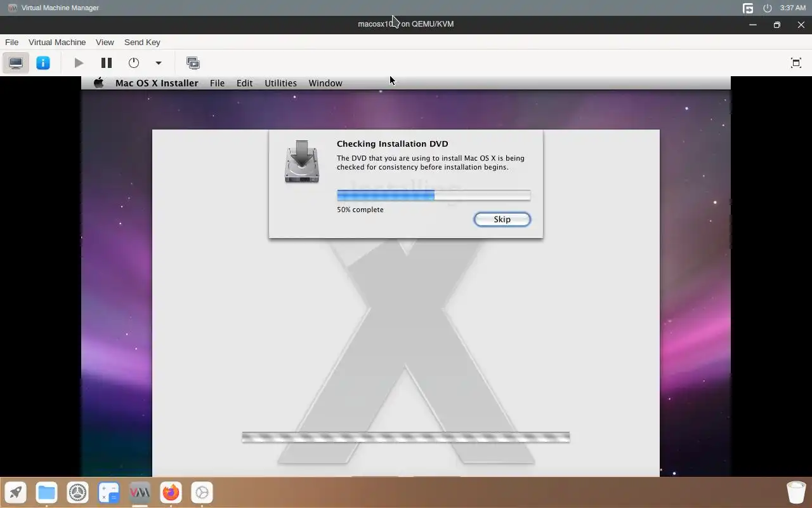Click the "50% complete" status text
Viewport: 812px width, 508px height.
click(360, 210)
